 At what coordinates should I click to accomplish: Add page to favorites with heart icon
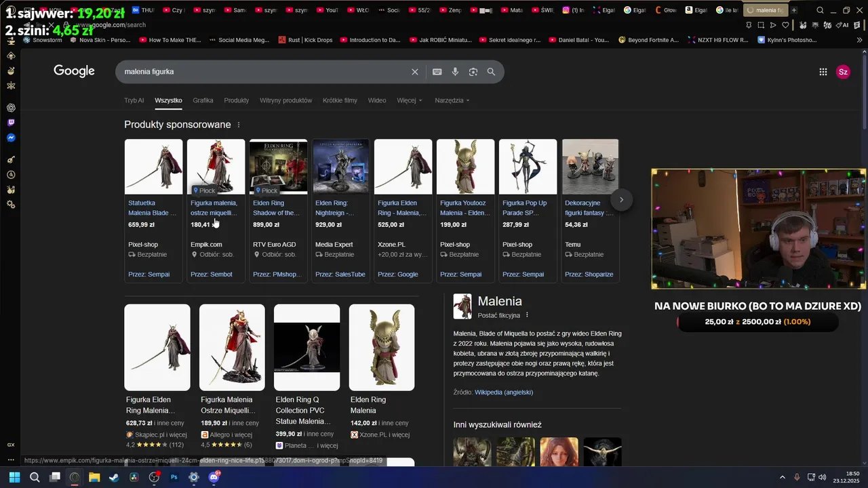coord(785,25)
